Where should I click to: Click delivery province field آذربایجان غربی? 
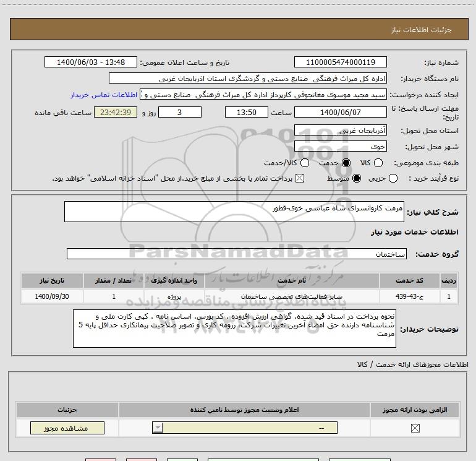pyautogui.click(x=340, y=130)
